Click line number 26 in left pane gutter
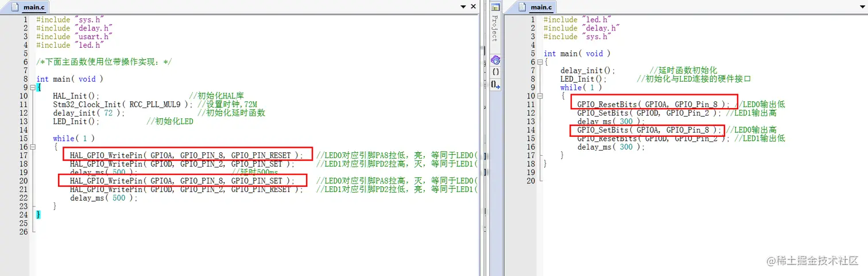 pyautogui.click(x=23, y=232)
